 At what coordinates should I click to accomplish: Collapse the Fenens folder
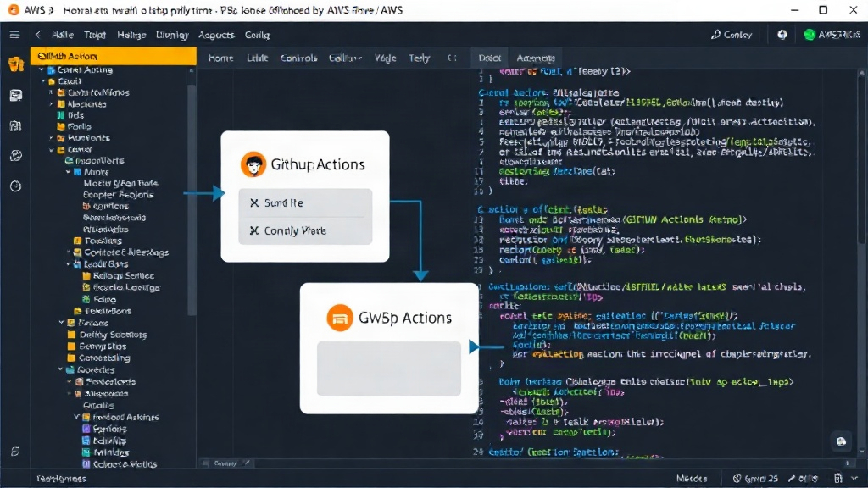pos(61,323)
